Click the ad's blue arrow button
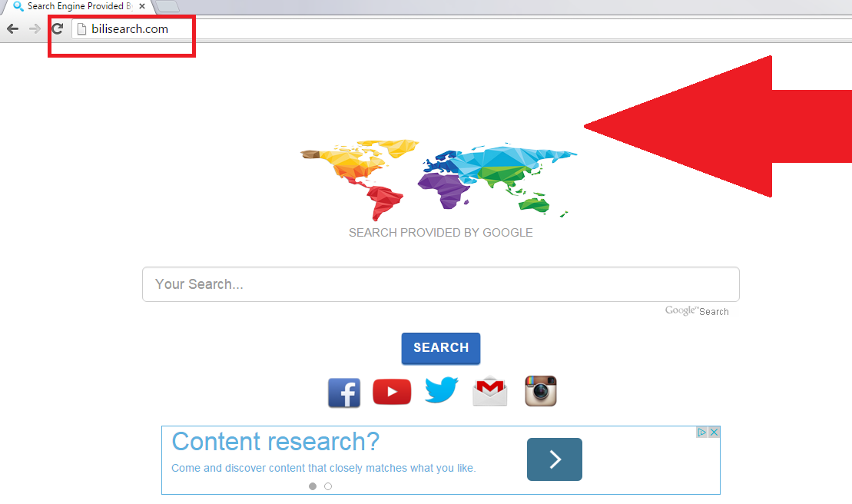 coord(554,459)
